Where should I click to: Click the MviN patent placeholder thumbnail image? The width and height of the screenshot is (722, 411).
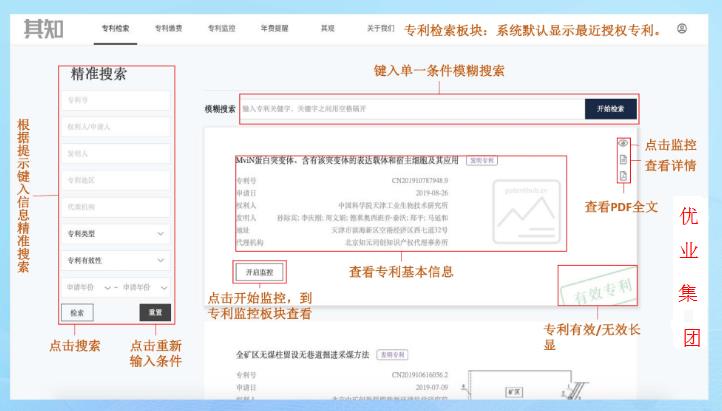[x=526, y=212]
